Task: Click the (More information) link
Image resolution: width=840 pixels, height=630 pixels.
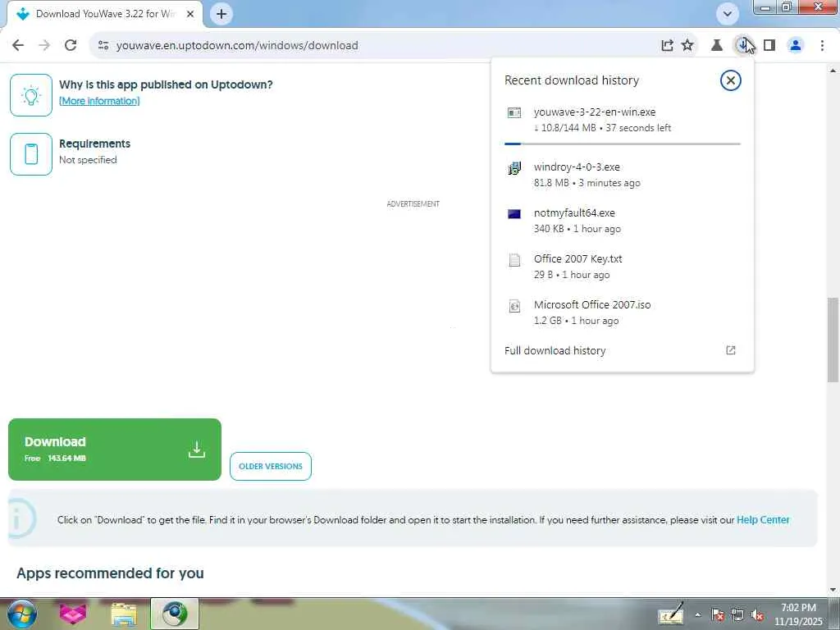Action: pyautogui.click(x=99, y=101)
